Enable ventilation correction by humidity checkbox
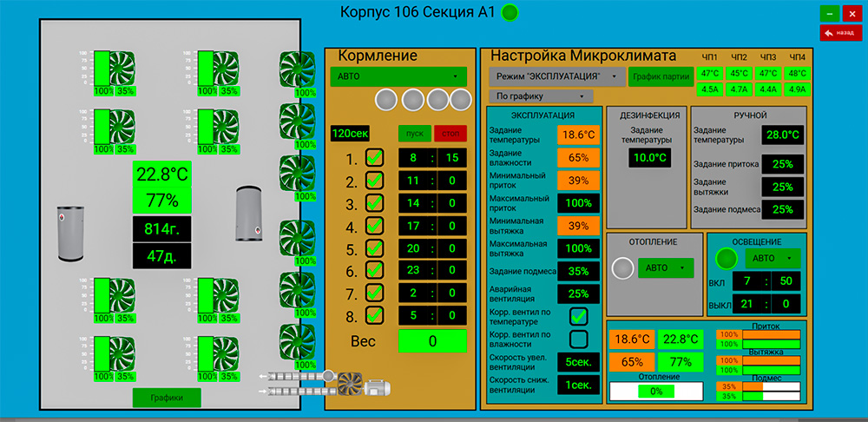The height and width of the screenshot is (422, 868). point(579,339)
